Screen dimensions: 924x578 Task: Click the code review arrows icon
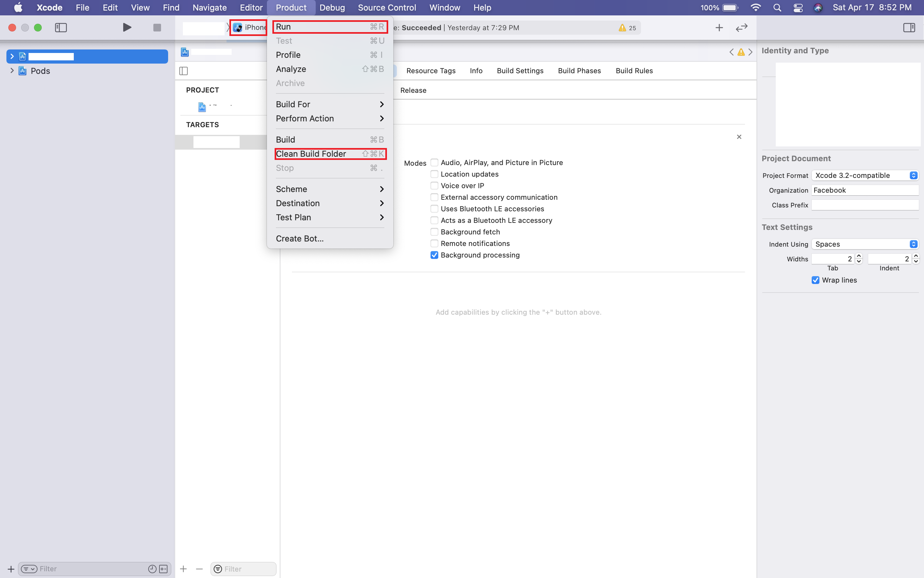(741, 28)
